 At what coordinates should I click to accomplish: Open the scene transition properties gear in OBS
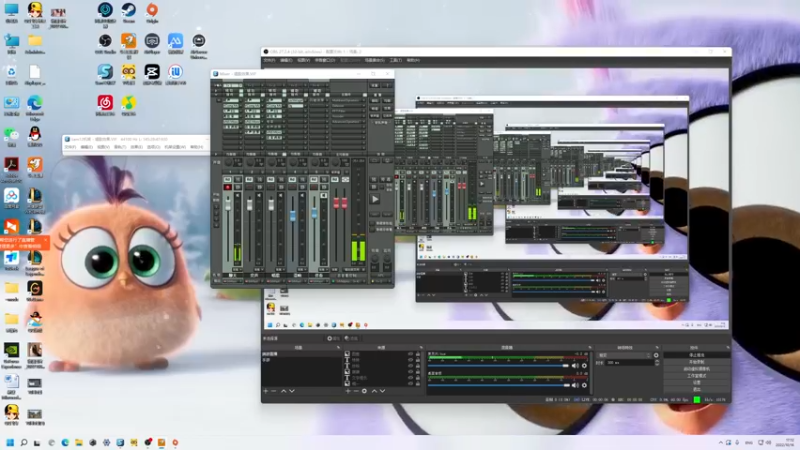coord(656,355)
